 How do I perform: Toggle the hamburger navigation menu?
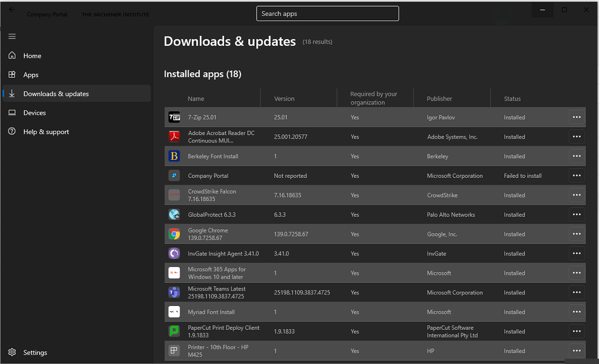click(x=12, y=36)
